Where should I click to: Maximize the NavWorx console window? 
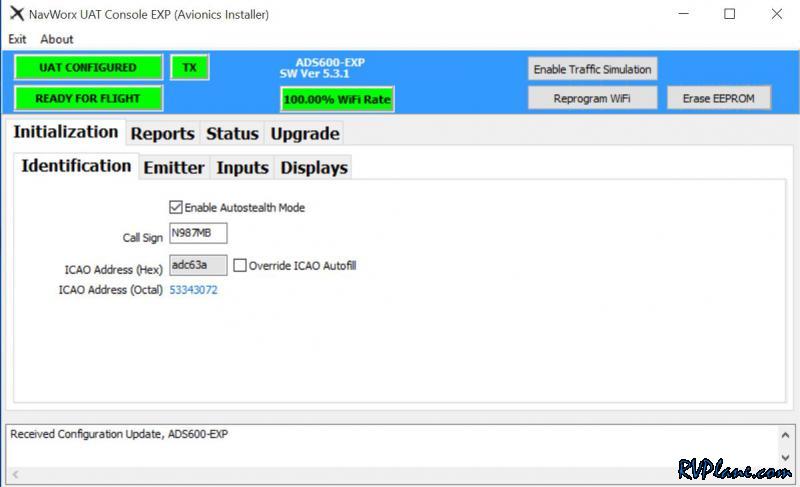[x=730, y=14]
